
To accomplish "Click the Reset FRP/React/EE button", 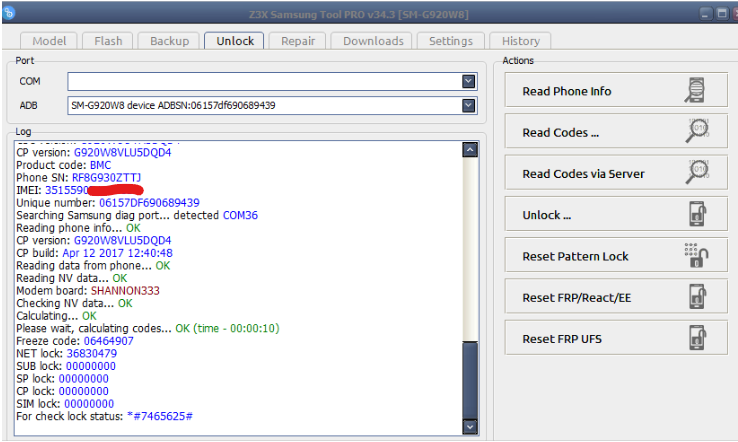I will [x=616, y=296].
